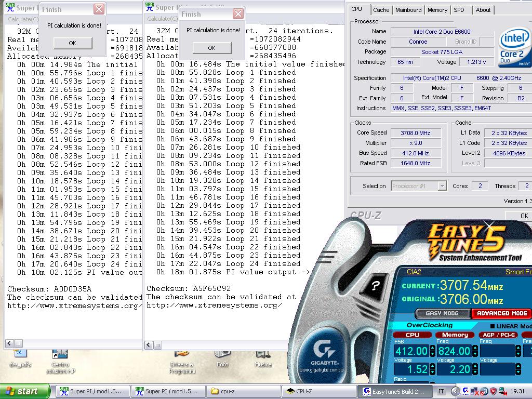Viewport: 532px width, 399px height.
Task: Click the Gigabyte tray icon in system tray
Action: (466, 391)
